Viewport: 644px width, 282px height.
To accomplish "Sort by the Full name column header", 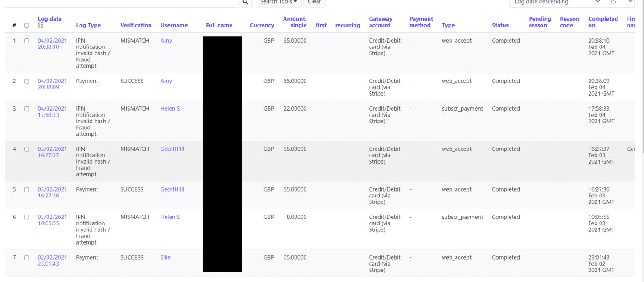I will tap(219, 25).
